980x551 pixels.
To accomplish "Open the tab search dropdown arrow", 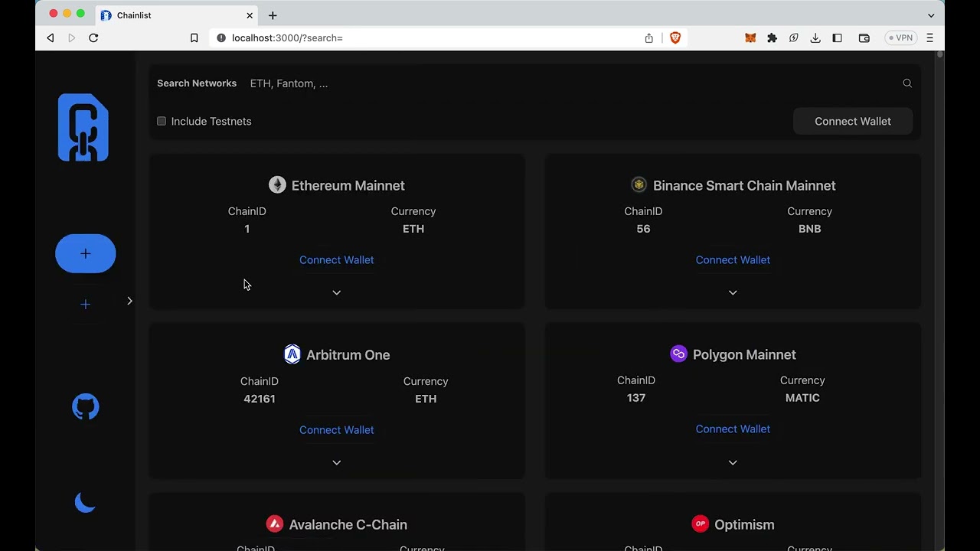I will [x=931, y=15].
